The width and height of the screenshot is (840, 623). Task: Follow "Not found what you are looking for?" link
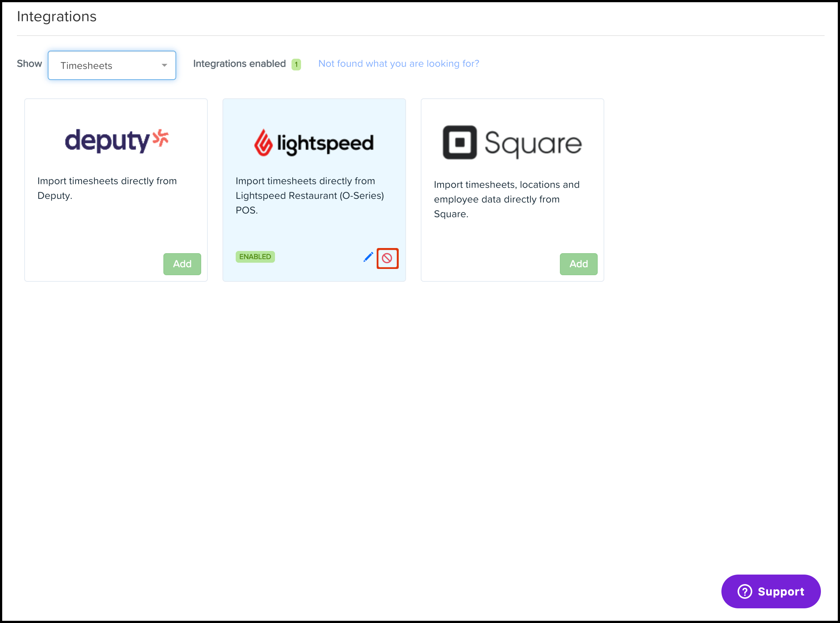(x=398, y=63)
